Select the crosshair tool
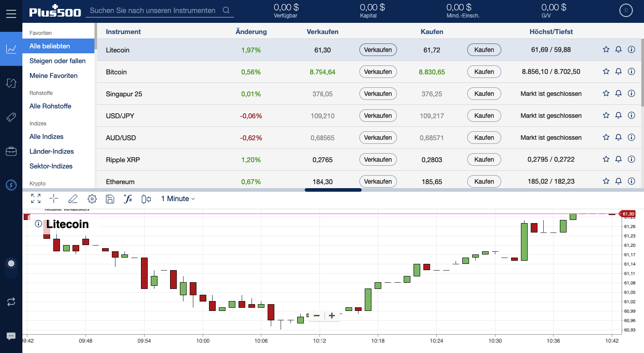The width and height of the screenshot is (644, 353). coord(54,199)
